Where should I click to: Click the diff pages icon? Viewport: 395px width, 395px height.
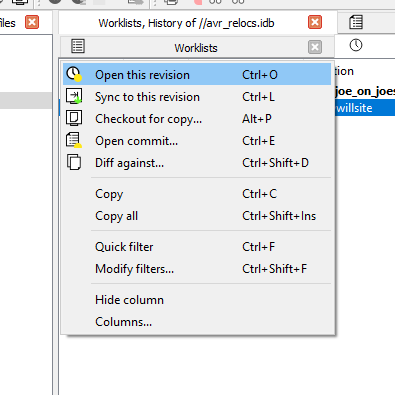click(x=74, y=162)
